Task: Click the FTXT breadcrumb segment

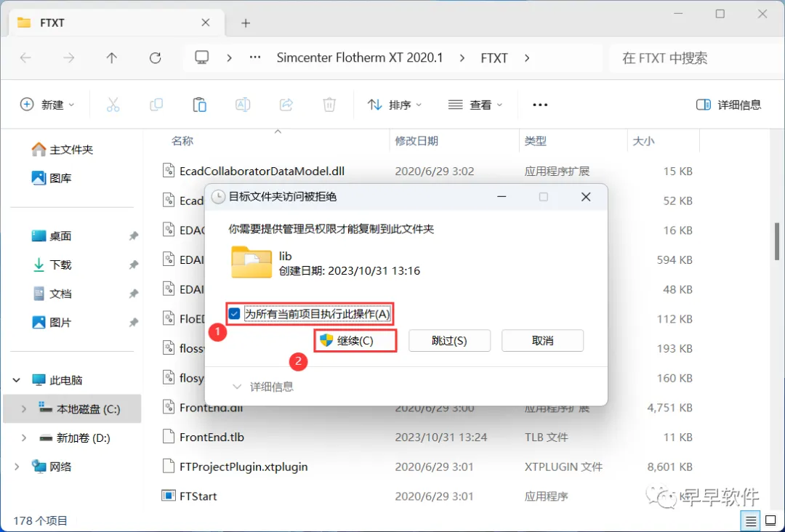Action: coord(494,58)
